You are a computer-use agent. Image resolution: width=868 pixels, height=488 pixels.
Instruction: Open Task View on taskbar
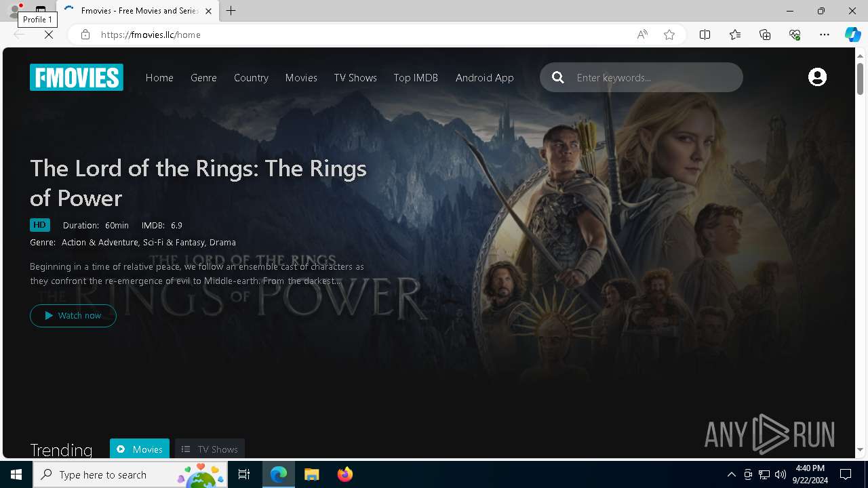[x=244, y=474]
